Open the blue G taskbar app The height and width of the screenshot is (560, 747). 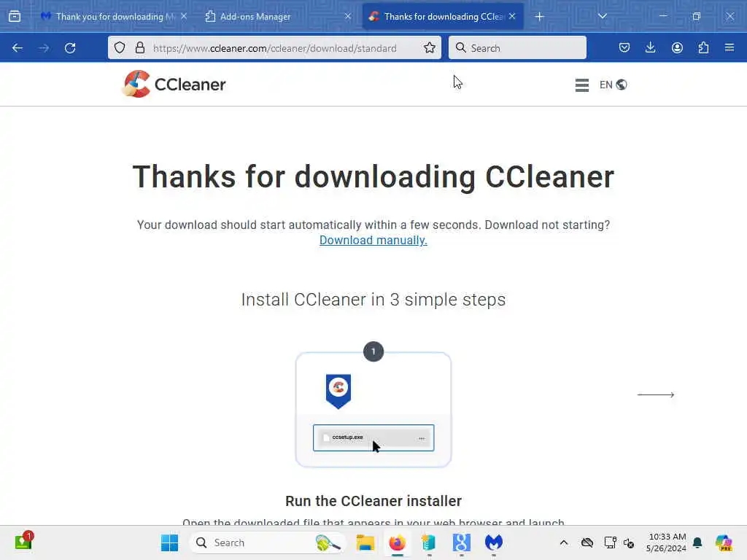point(461,542)
